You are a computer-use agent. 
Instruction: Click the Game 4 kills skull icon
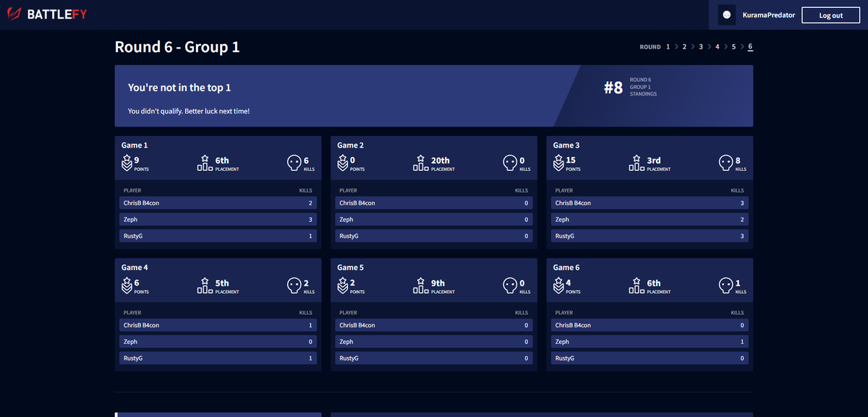tap(294, 286)
